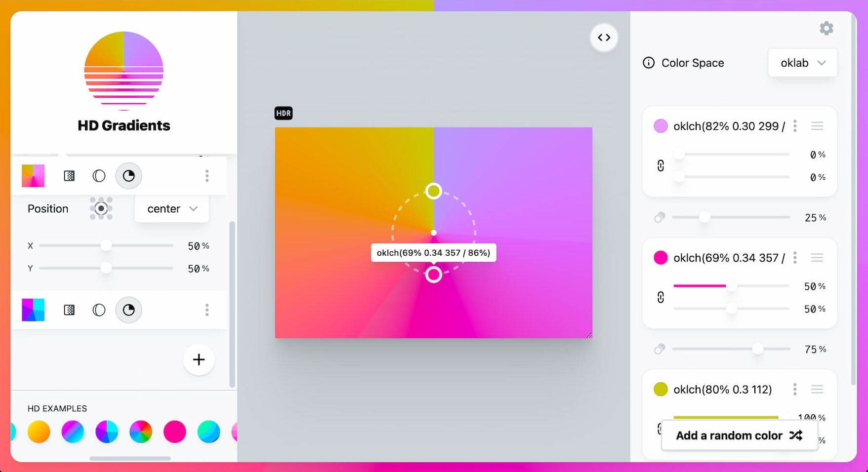The image size is (868, 472).
Task: Click the lavender color swatch oklch(82% 0.30 299)
Action: click(661, 126)
